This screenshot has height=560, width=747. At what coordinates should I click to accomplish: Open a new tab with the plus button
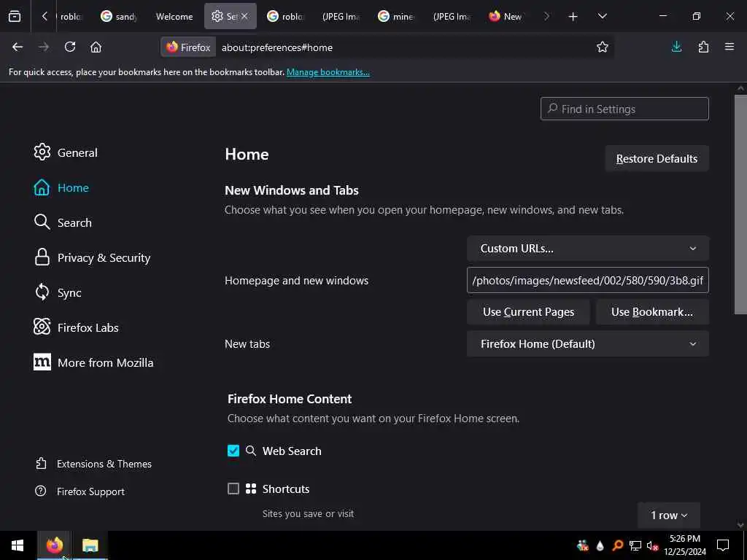click(x=573, y=17)
